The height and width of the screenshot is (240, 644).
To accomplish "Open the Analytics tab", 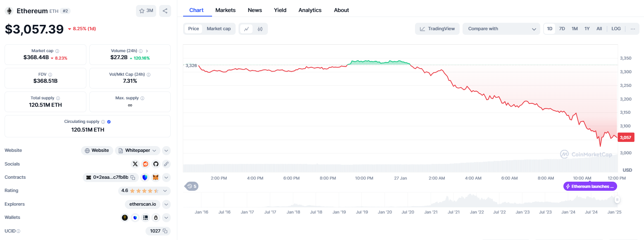I will click(310, 10).
